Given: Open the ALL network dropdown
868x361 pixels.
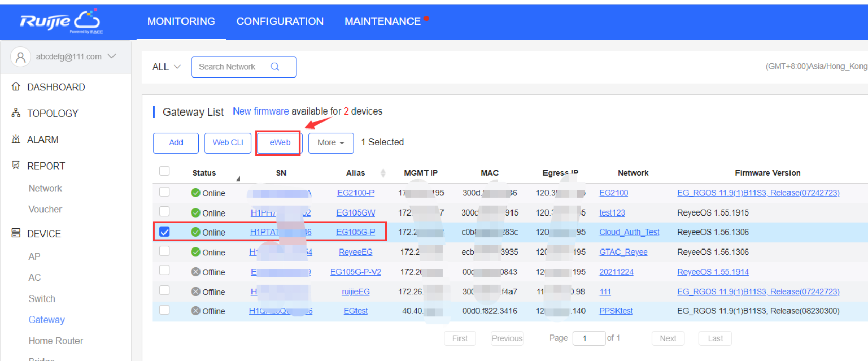Looking at the screenshot, I should pyautogui.click(x=167, y=67).
